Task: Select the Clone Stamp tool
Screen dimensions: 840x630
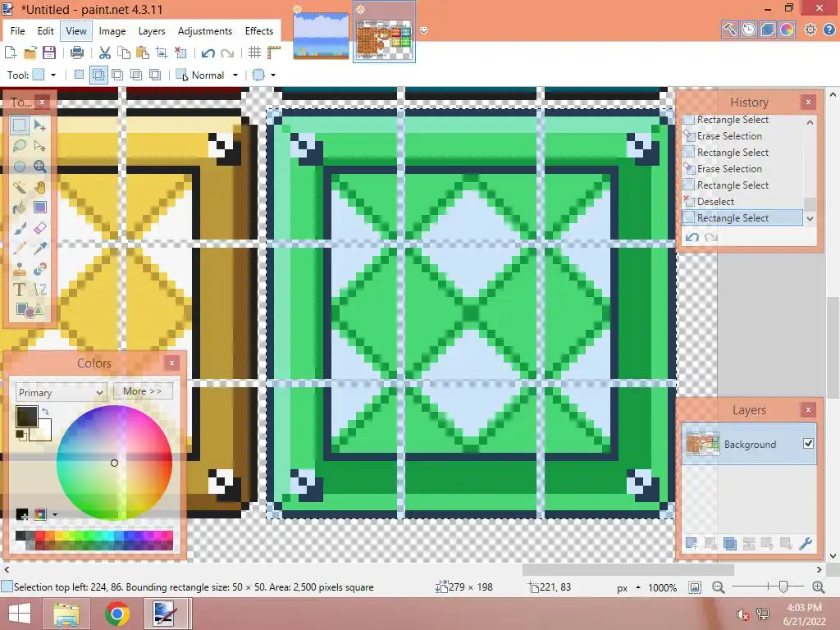Action: click(x=20, y=269)
